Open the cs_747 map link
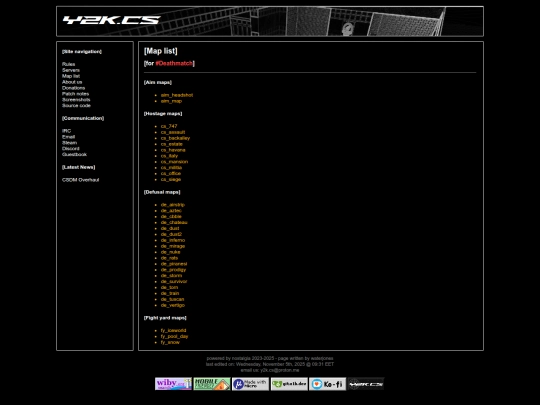Viewport: 540px width, 405px height. (x=169, y=126)
